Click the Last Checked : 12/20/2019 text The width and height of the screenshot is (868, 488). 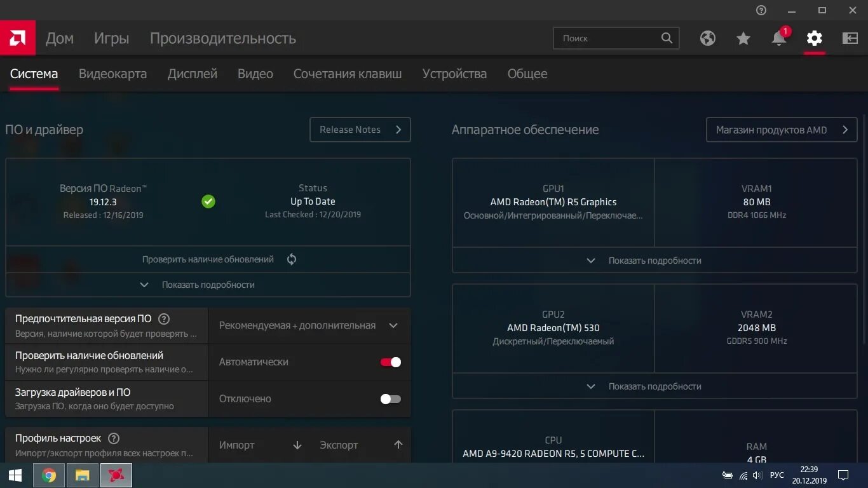[313, 215]
